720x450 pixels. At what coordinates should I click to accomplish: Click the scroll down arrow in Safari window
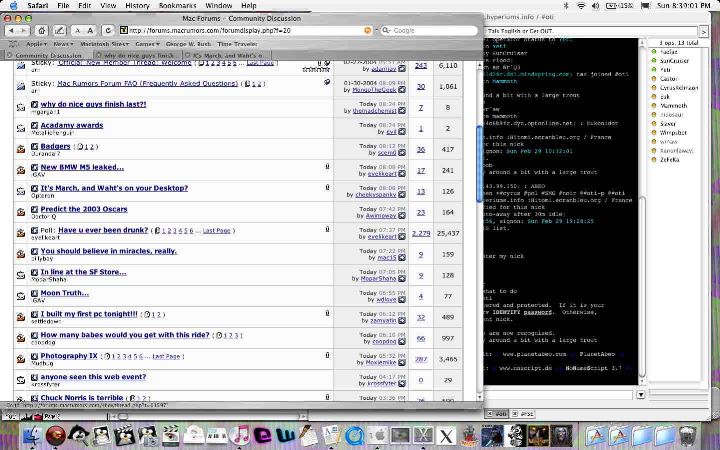coord(480,397)
